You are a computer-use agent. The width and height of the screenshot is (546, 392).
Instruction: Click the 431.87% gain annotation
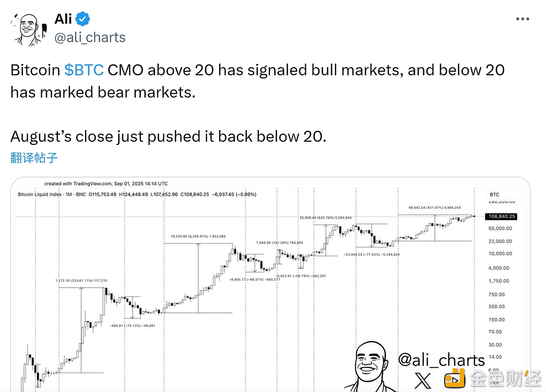[435, 208]
